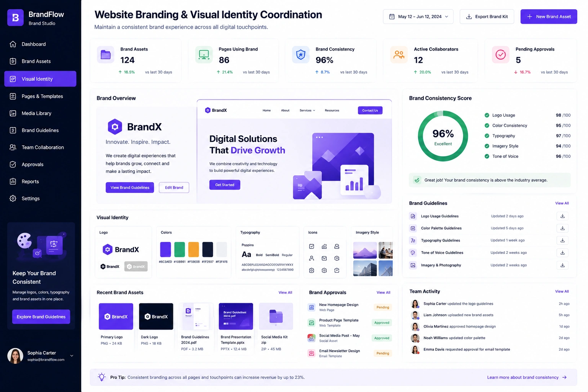Select Visual Identity sidebar item
Image resolution: width=588 pixels, height=392 pixels.
(40, 79)
